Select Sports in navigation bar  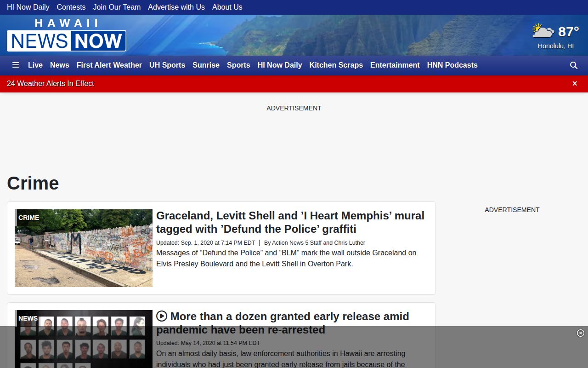click(x=238, y=65)
